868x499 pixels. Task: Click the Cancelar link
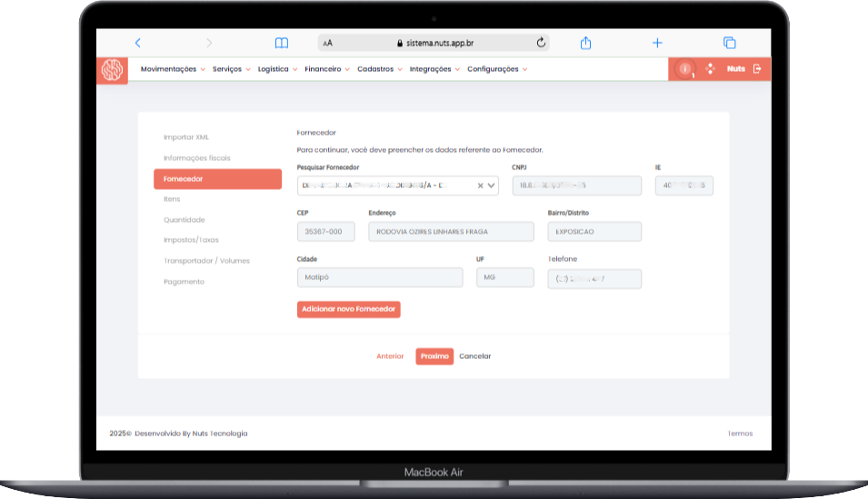[x=474, y=356]
